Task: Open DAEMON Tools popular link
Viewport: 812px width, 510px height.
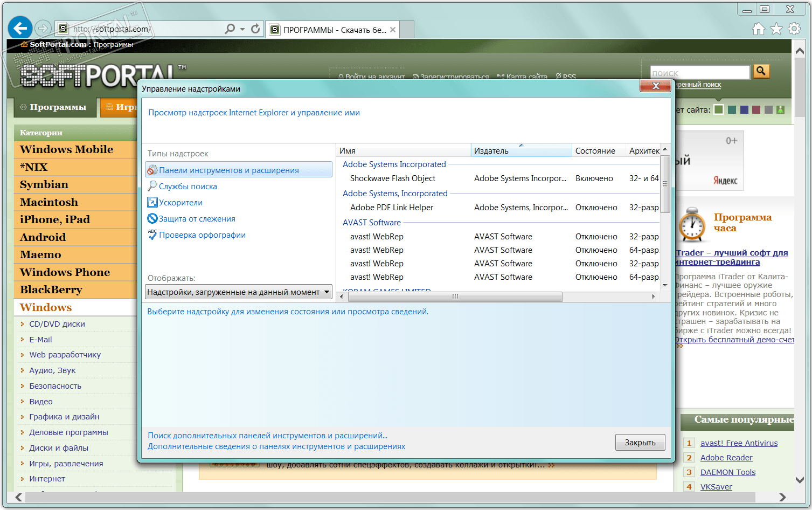Action: click(x=728, y=472)
